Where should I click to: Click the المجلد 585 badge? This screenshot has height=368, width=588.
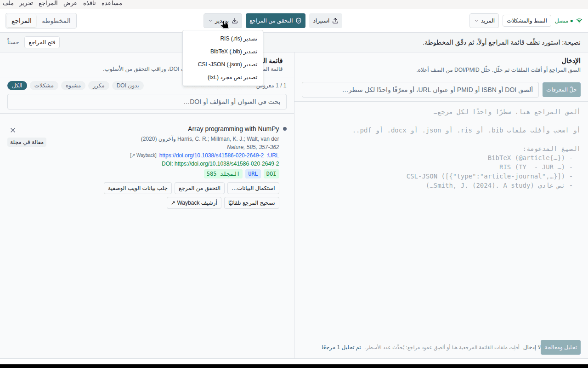coord(223,174)
